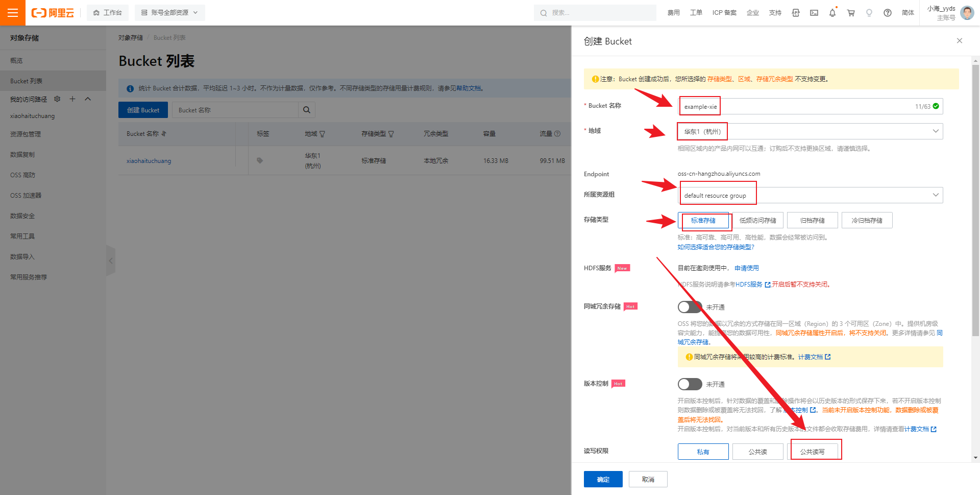Set read/write permission to 私有
The image size is (980, 495).
703,452
